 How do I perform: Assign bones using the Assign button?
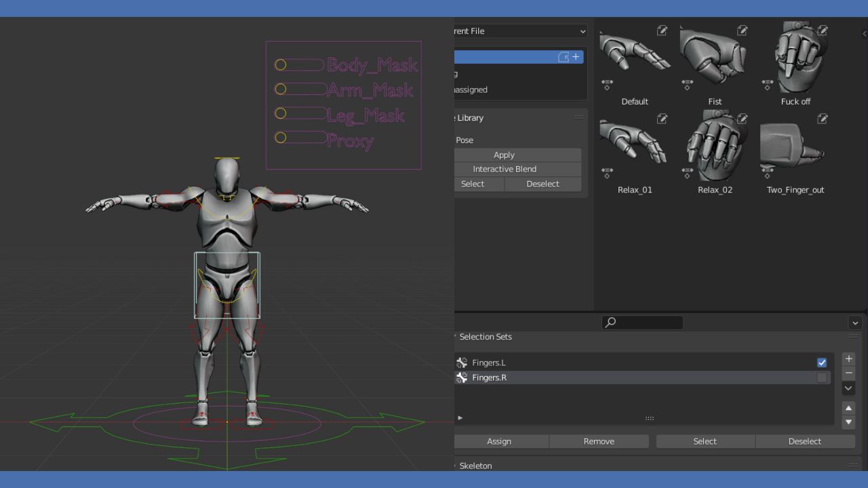click(499, 441)
